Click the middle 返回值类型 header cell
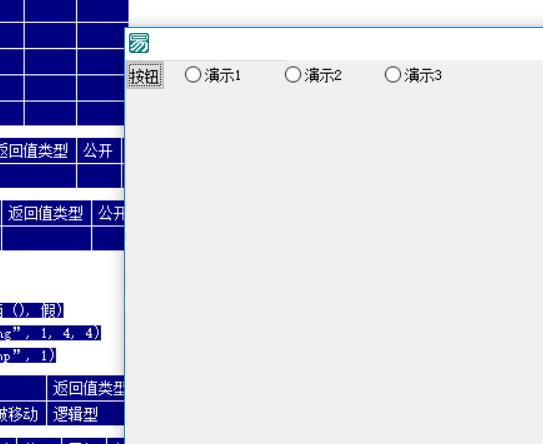The height and width of the screenshot is (444, 543). coord(46,213)
